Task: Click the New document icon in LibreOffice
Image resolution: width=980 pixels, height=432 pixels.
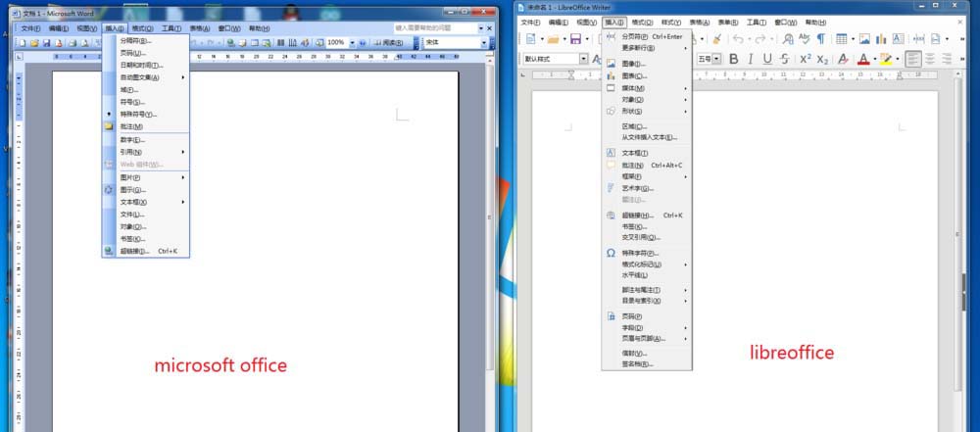Action: (530, 39)
